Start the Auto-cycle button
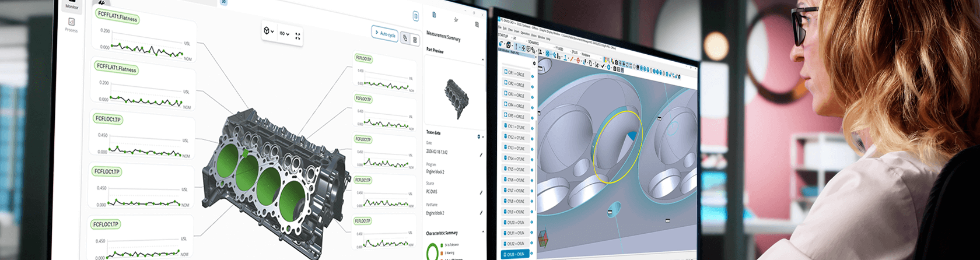980x260 pixels. (x=384, y=34)
